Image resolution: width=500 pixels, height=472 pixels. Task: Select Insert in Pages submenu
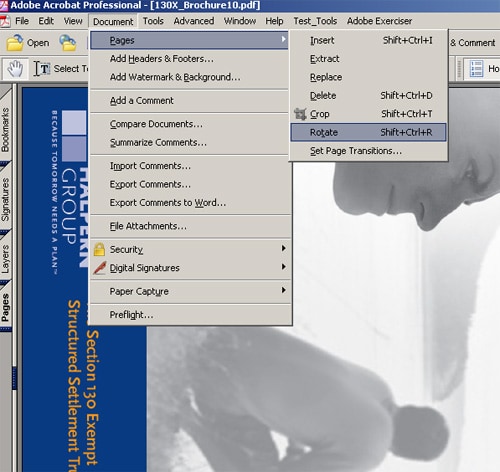point(368,40)
